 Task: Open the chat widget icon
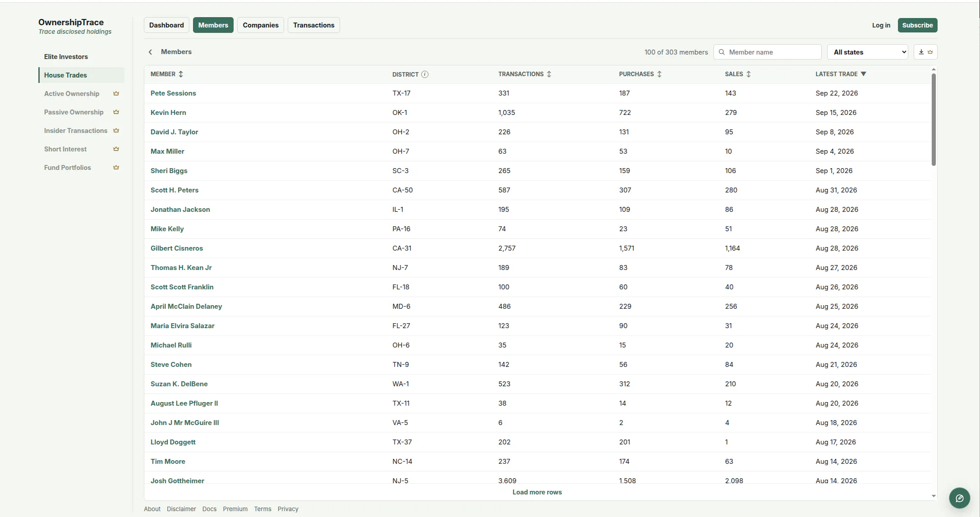[x=959, y=498]
